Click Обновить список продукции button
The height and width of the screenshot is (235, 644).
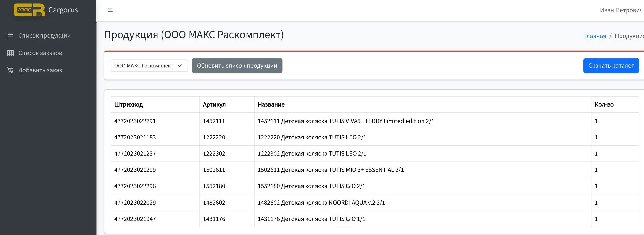point(237,66)
